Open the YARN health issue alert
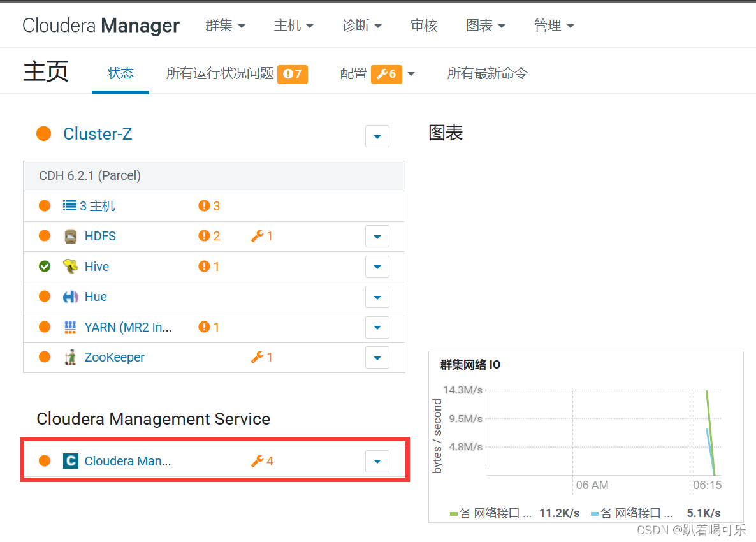 point(209,327)
